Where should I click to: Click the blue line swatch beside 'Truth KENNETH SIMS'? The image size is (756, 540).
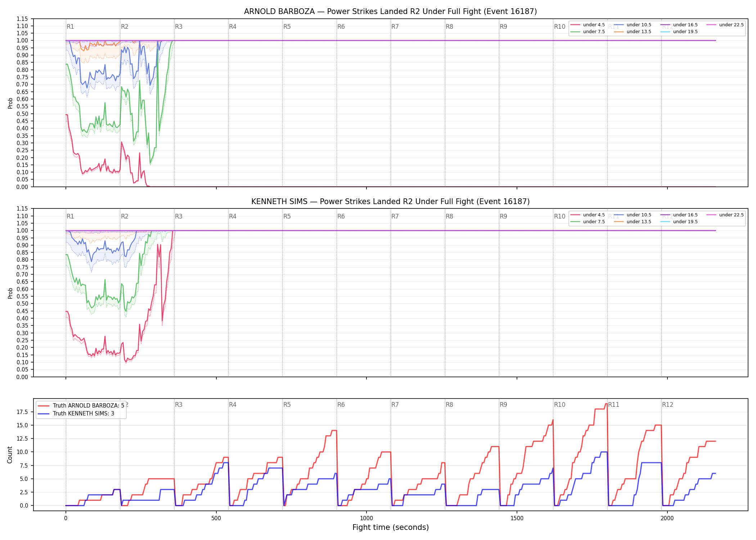tap(44, 414)
